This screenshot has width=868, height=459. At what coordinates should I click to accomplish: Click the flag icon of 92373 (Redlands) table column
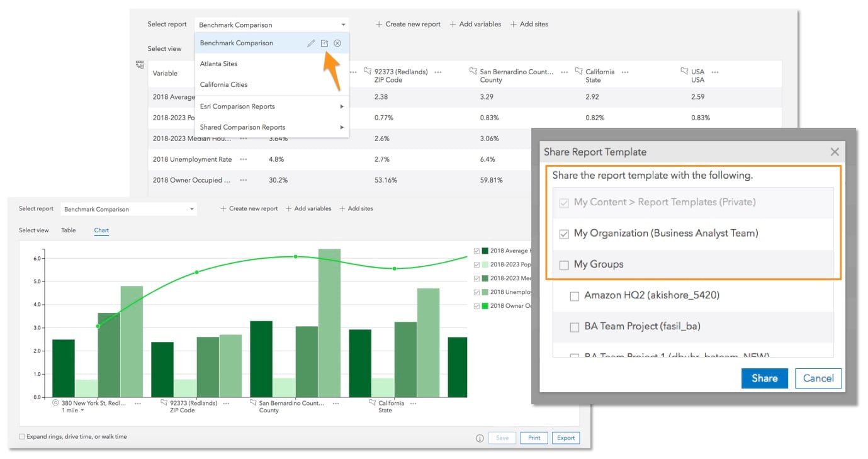click(x=368, y=71)
